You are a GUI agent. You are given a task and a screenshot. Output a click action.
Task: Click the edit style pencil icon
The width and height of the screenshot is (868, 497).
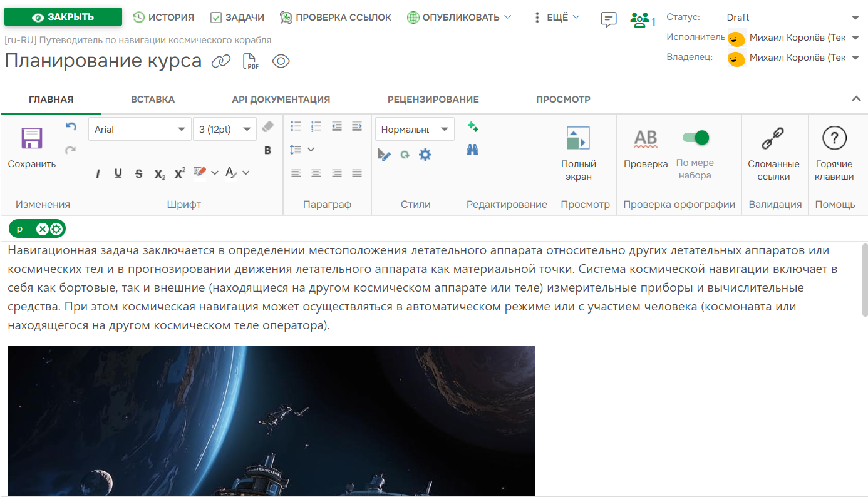click(385, 155)
